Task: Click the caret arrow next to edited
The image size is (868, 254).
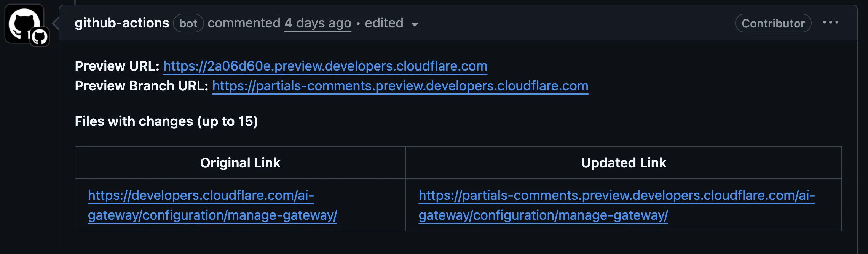Action: 415,25
